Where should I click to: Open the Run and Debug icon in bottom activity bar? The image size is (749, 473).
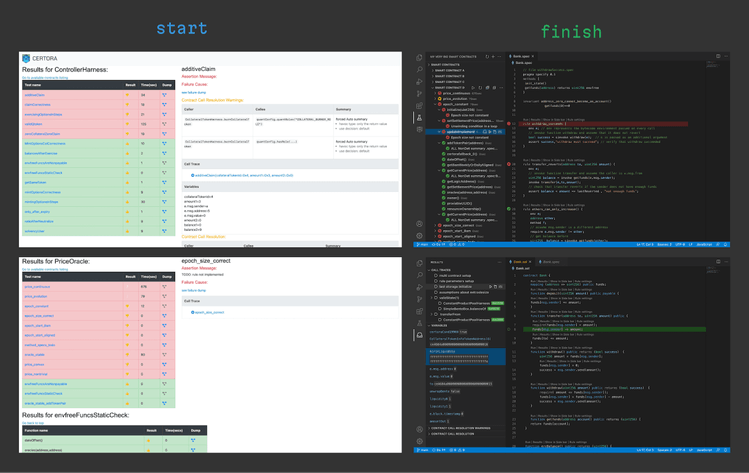click(419, 287)
